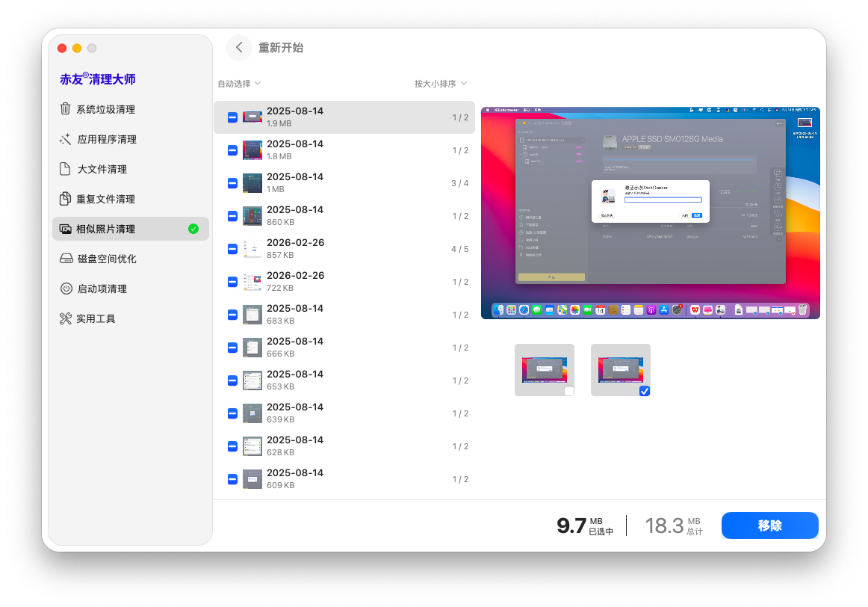Click the document icon for 大文件清理
The image size is (868, 607).
coord(66,169)
